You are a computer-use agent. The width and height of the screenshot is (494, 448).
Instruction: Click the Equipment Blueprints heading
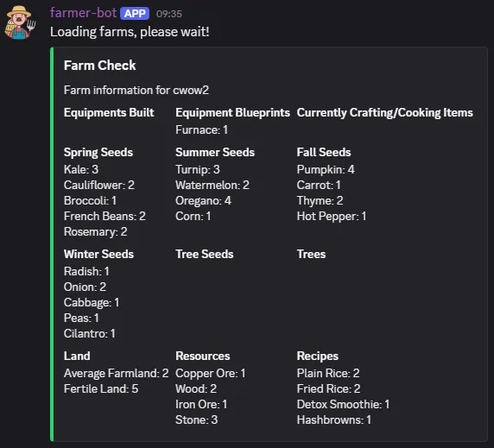click(232, 113)
